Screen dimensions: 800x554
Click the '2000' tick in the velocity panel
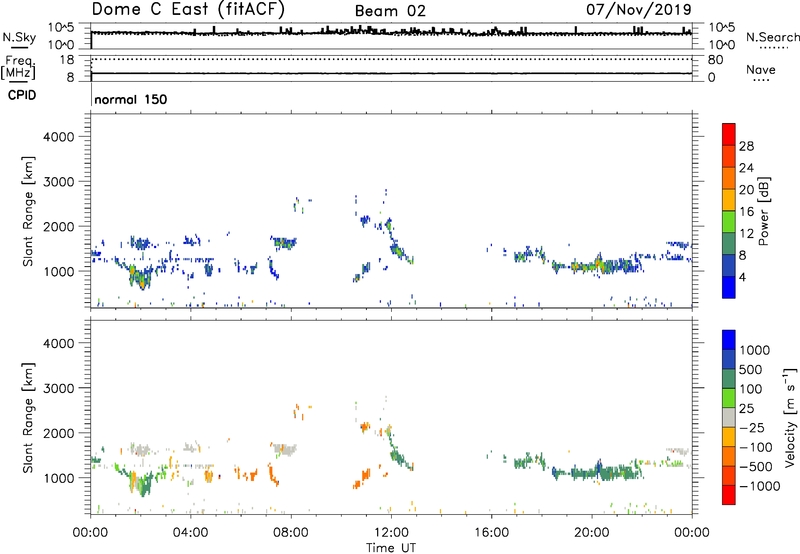tap(58, 433)
